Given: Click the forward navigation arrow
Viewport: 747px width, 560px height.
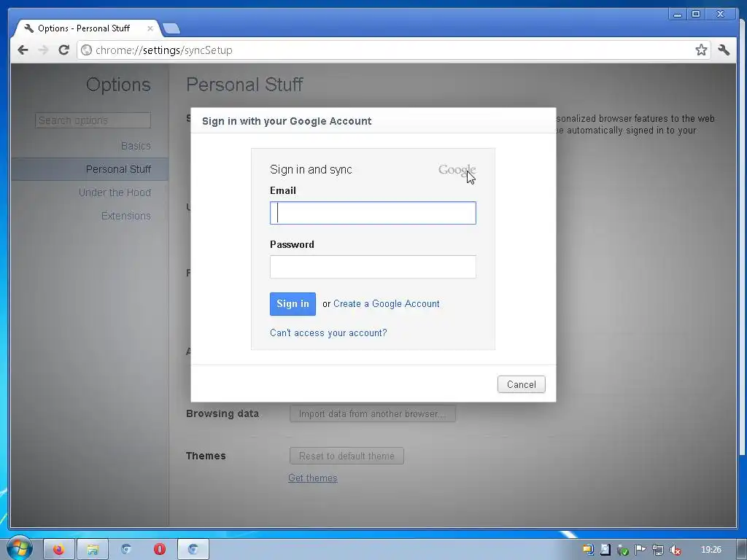Looking at the screenshot, I should [x=43, y=50].
